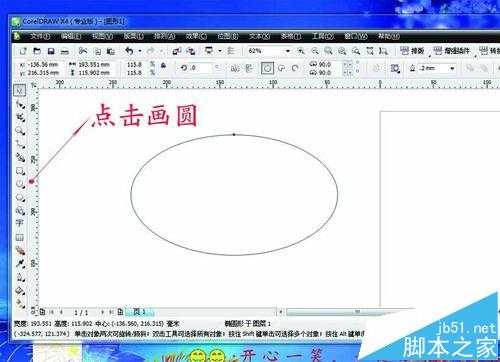
Task: Open the outline width dropdown
Action: [x=452, y=68]
